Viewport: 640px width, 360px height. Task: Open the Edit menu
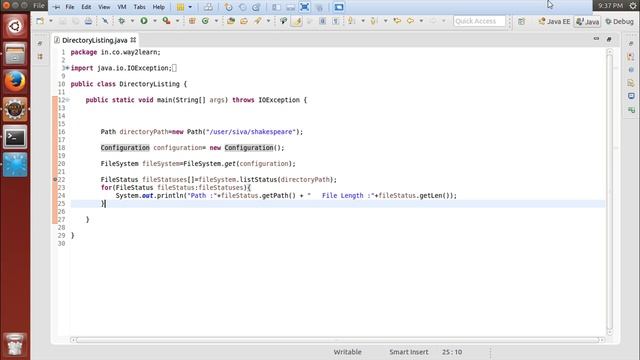[86, 7]
